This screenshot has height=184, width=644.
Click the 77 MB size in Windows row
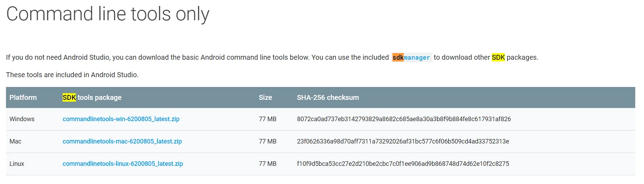click(268, 119)
